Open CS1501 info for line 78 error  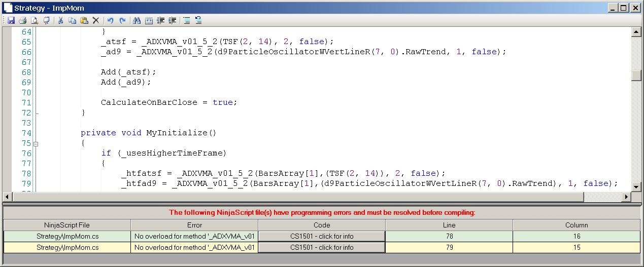coord(322,236)
